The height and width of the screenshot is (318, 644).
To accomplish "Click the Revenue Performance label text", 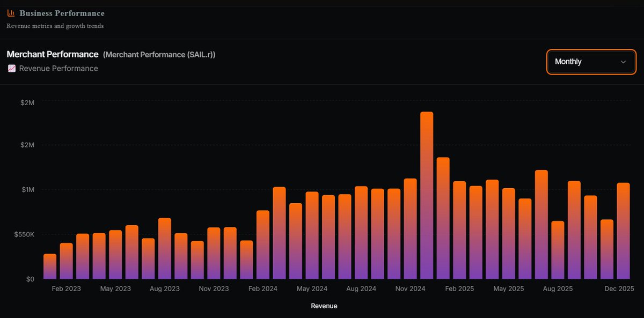I will pos(58,69).
